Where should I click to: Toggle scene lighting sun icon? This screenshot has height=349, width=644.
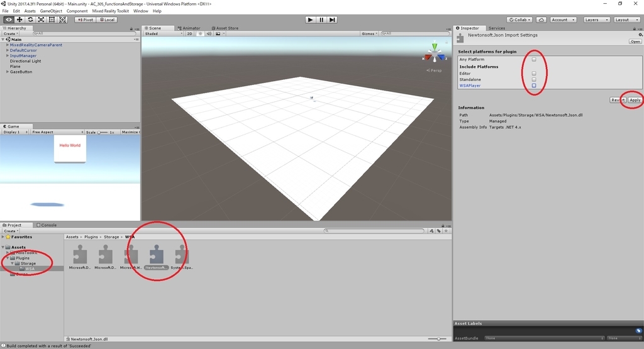coord(200,34)
